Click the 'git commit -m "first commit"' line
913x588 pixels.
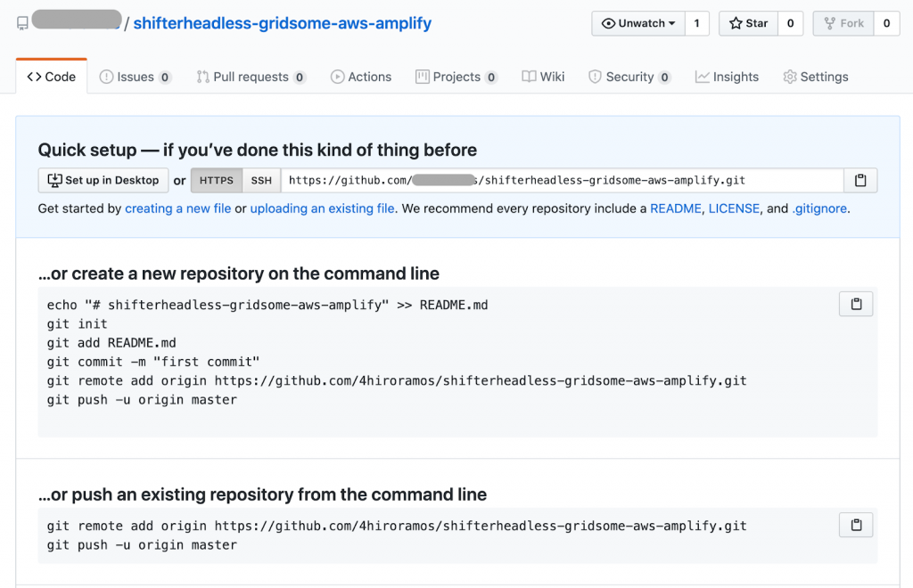(x=153, y=362)
